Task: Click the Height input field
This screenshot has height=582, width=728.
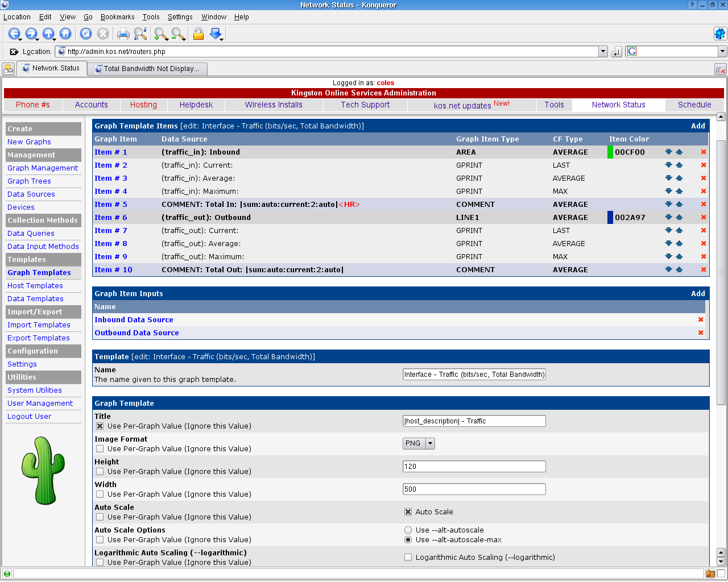Action: (x=474, y=466)
